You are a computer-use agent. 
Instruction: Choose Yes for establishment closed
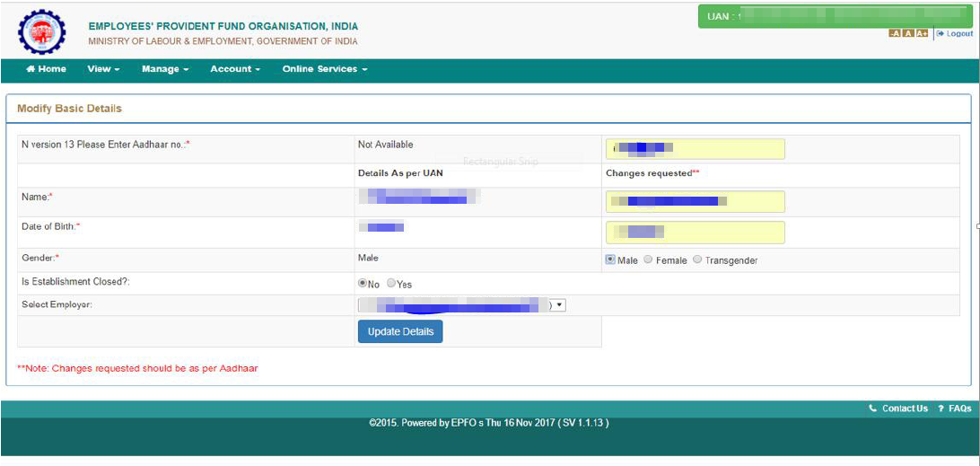pos(391,283)
